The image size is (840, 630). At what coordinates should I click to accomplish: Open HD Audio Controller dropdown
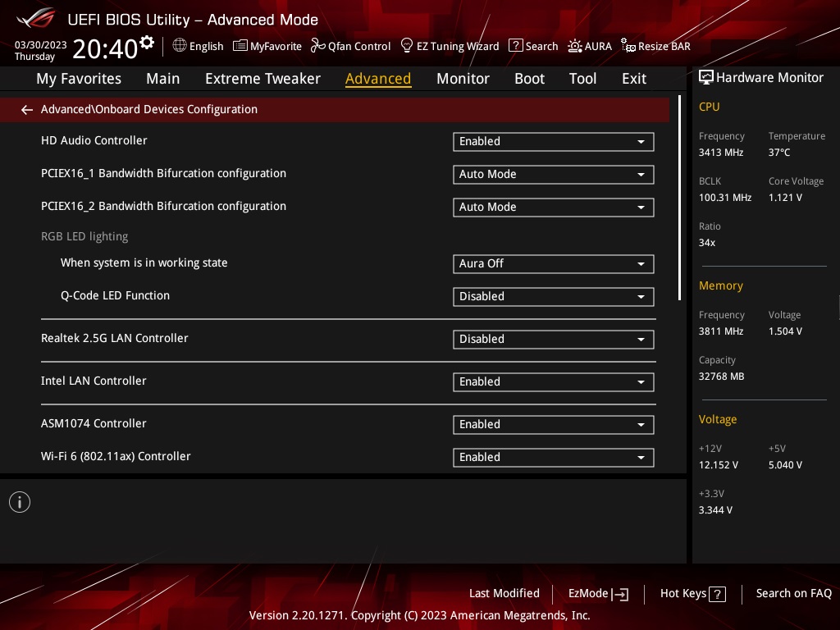click(x=554, y=142)
